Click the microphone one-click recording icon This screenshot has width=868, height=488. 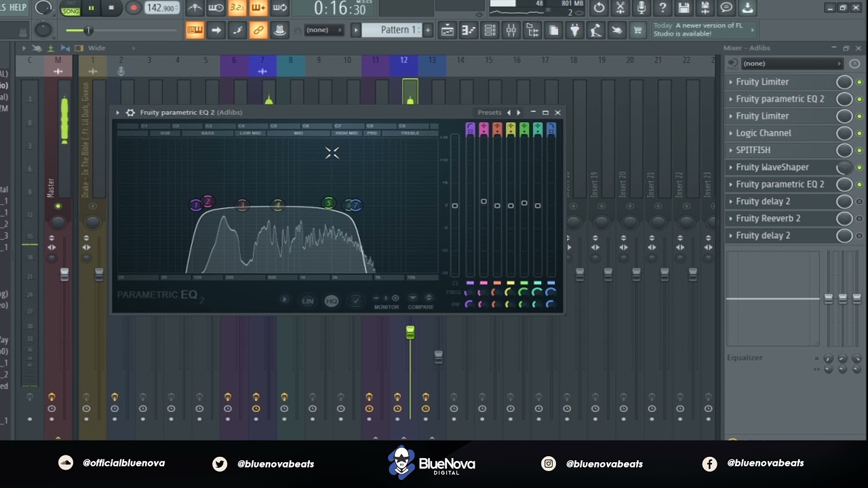tap(642, 8)
